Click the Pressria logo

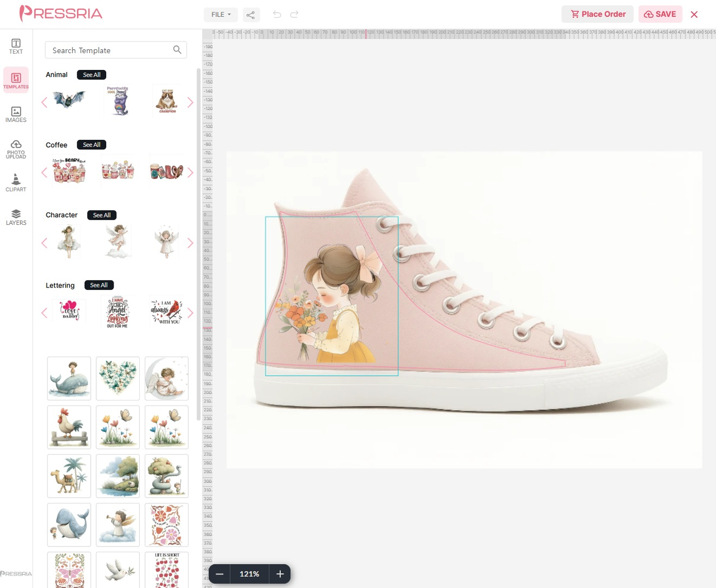click(x=60, y=13)
